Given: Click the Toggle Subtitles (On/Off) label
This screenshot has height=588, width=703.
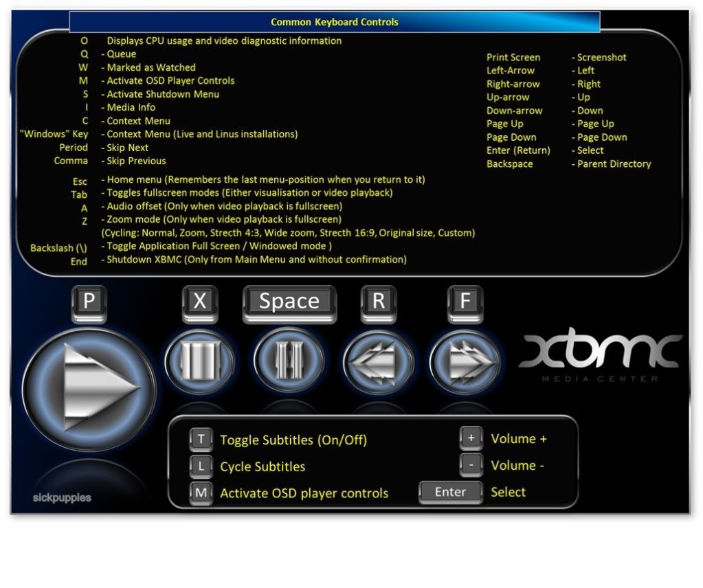Looking at the screenshot, I should [x=293, y=440].
